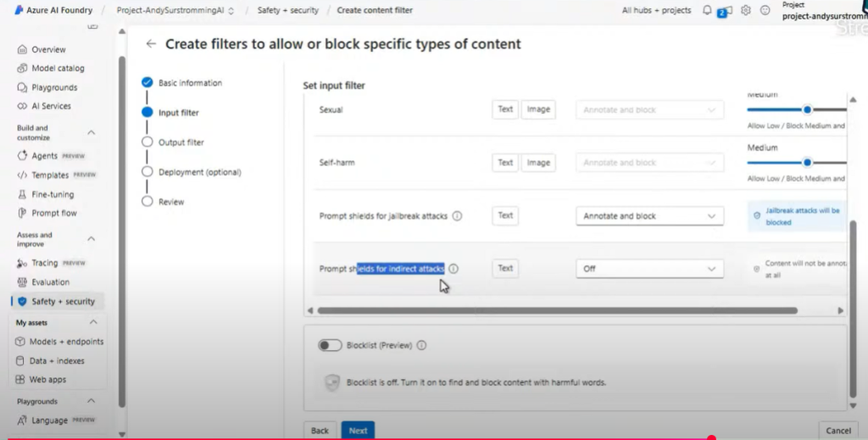Viewport: 868px width, 440px height.
Task: Open the notifications bell icon
Action: point(707,10)
